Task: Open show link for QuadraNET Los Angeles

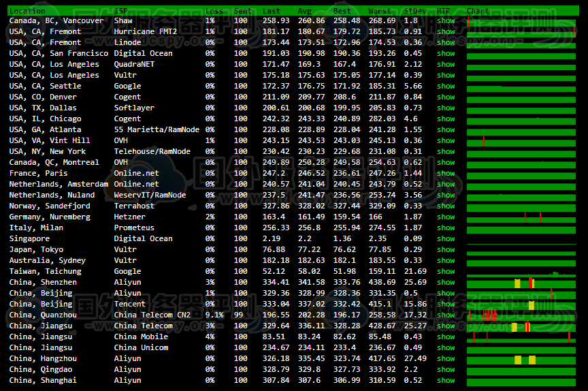Action: click(446, 64)
